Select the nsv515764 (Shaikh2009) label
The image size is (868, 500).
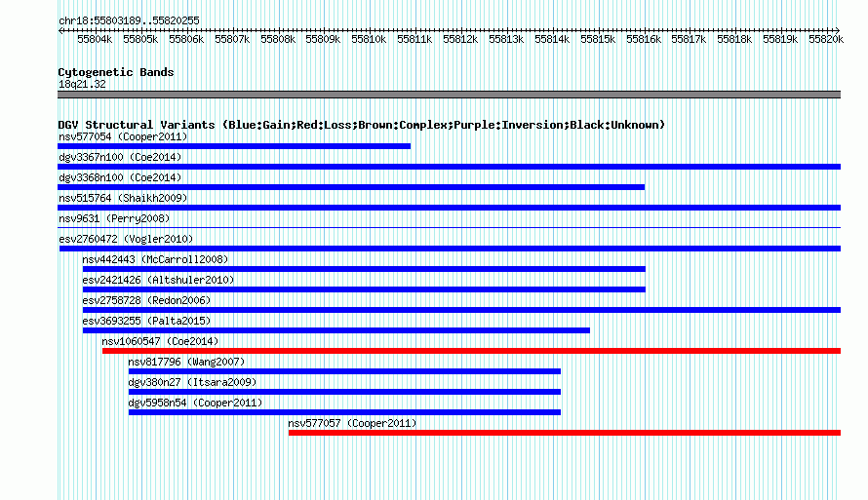123,198
